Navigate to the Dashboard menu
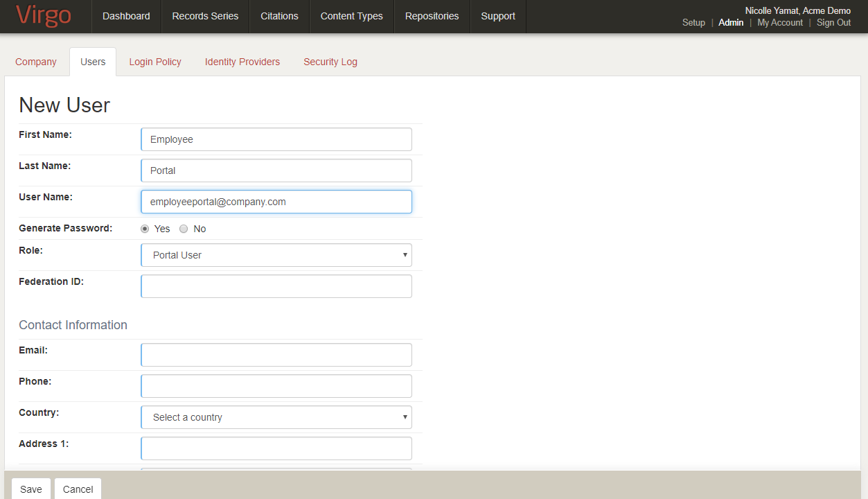Viewport: 868px width, 499px height. coord(125,15)
